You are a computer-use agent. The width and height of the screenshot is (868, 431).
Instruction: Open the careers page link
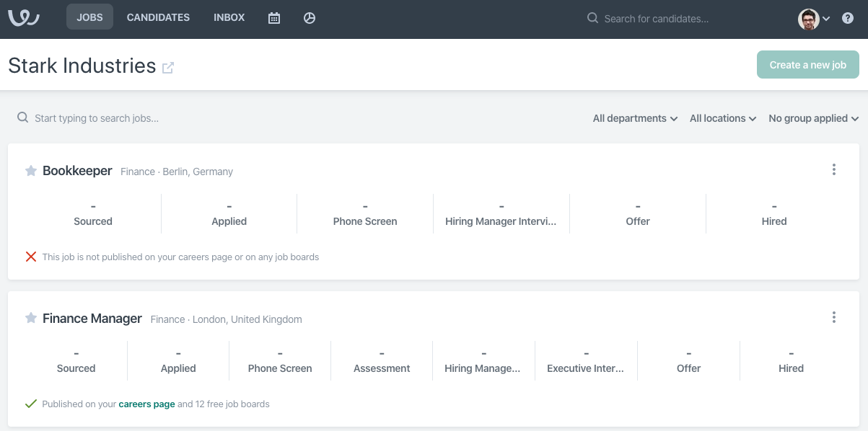click(146, 404)
